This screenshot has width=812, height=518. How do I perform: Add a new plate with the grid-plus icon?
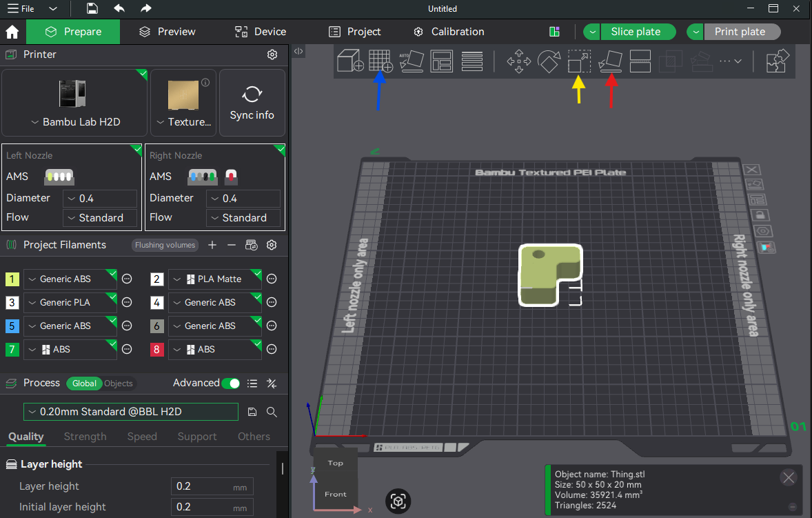[x=380, y=61]
